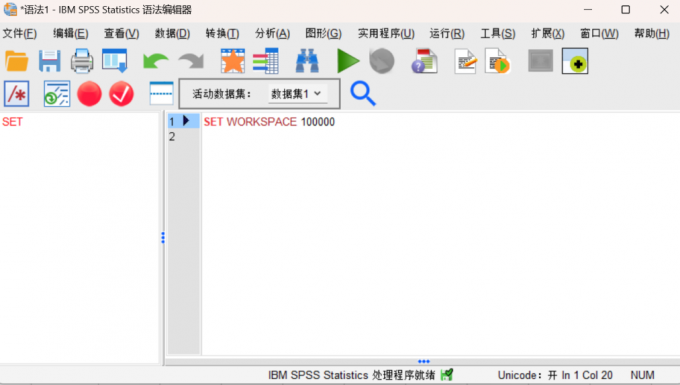The image size is (680, 385).
Task: Click the blue magnifier search icon
Action: tap(363, 93)
